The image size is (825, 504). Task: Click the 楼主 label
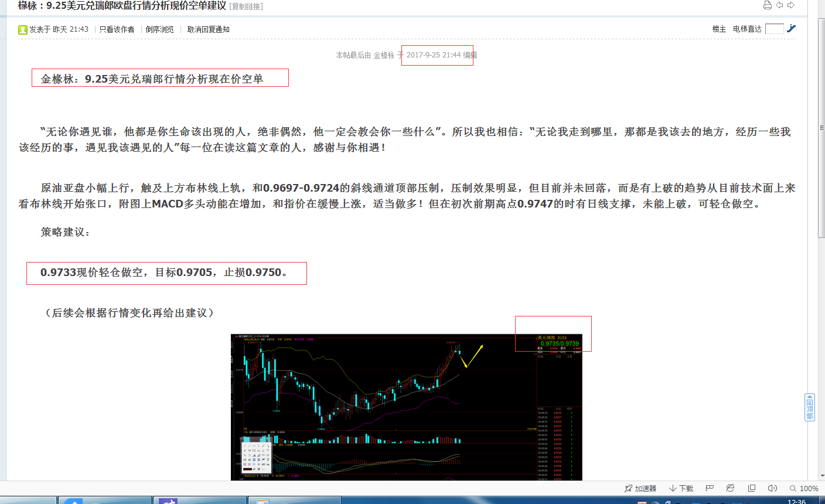[x=719, y=29]
